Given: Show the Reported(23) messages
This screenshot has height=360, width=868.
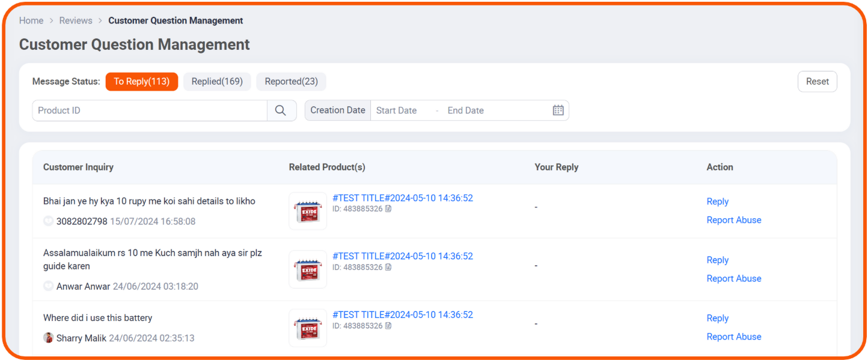Looking at the screenshot, I should pos(291,82).
